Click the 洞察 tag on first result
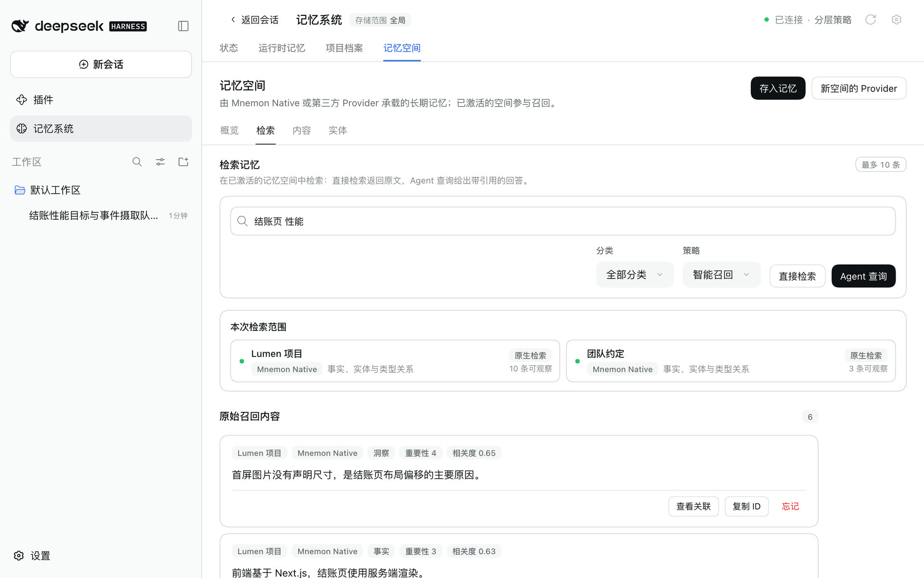The image size is (924, 578). [381, 453]
